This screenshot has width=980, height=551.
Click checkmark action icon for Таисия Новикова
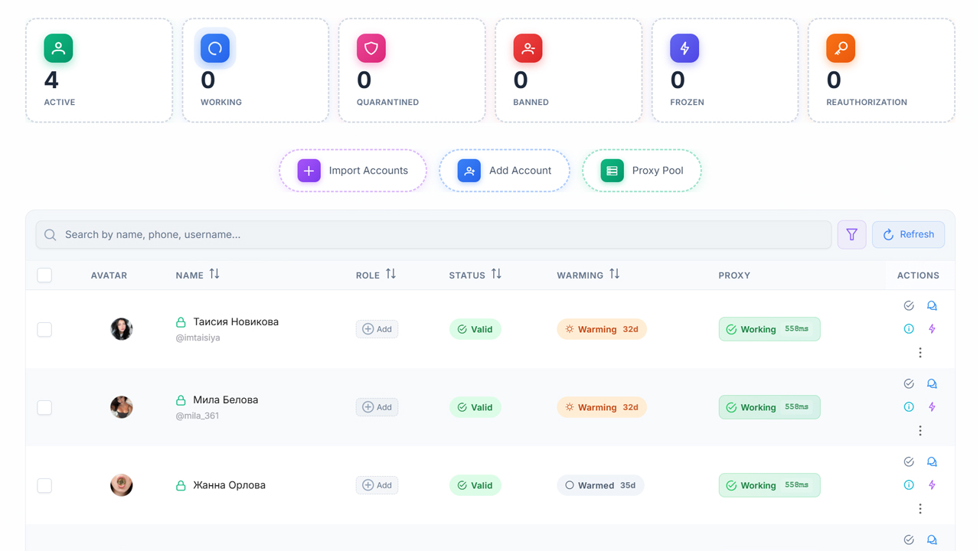(x=909, y=305)
